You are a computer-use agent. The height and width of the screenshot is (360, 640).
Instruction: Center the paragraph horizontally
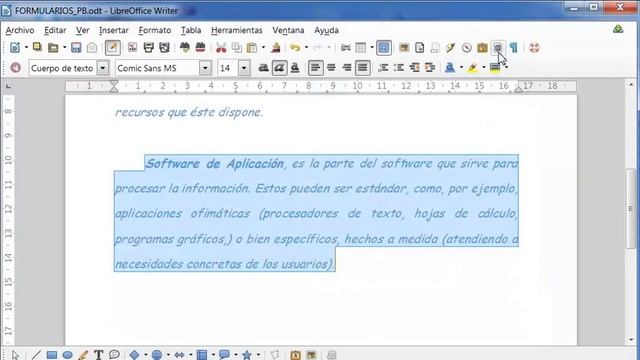(331, 68)
